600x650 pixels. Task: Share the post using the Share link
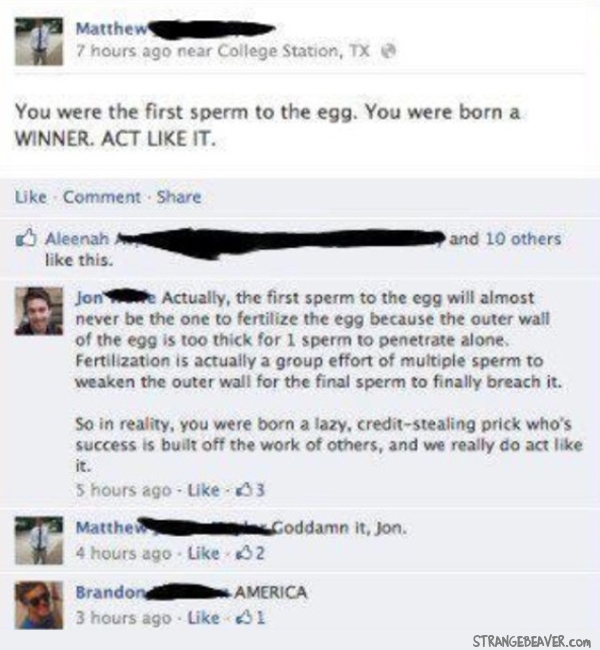(179, 197)
